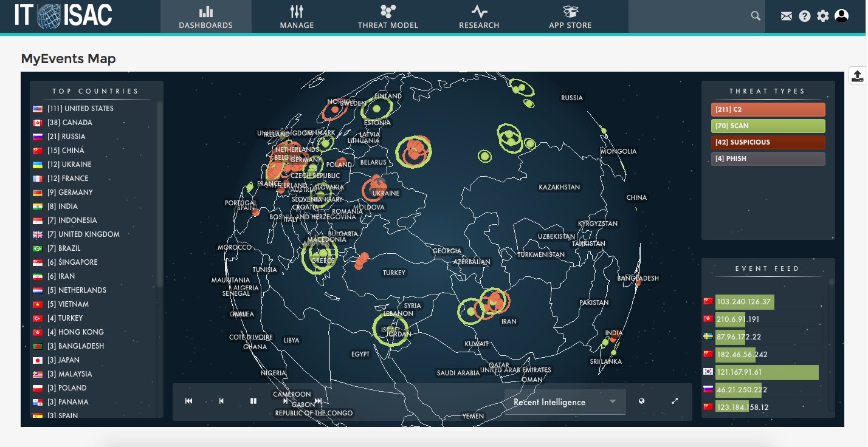868x447 pixels.
Task: Click event feed entry 182.46.56.242
Action: (740, 355)
